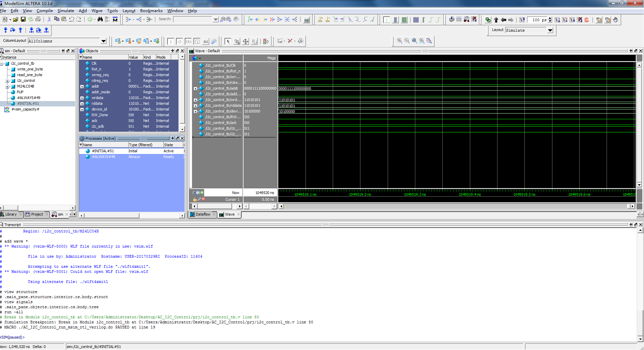The width and height of the screenshot is (644, 350).
Task: Toggle the internal signals filter button
Action: coord(197,41)
